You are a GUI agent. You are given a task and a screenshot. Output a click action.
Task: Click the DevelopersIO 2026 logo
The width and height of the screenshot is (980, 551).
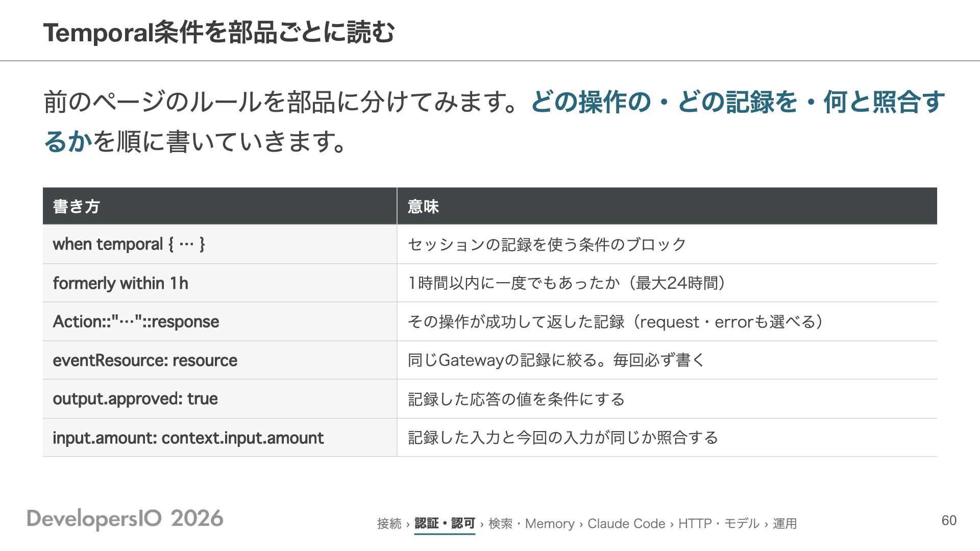125,519
